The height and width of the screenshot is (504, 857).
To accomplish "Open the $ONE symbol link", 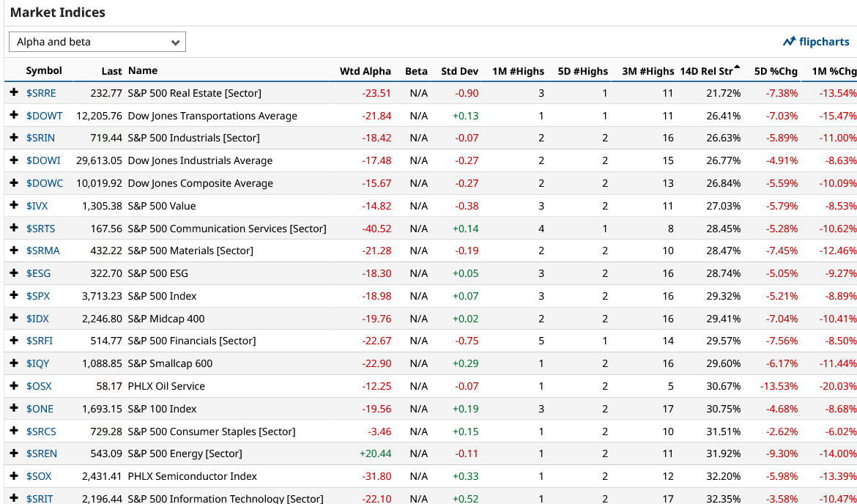I will 40,409.
